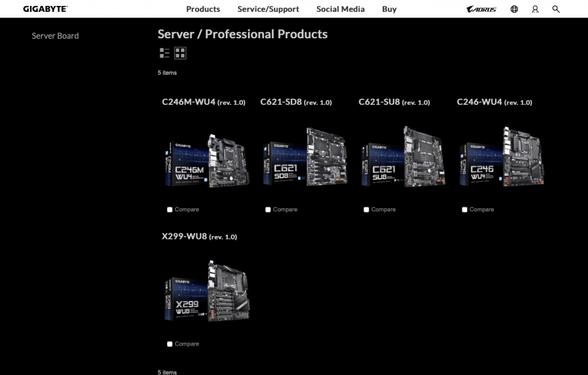Open C621-SU8 (rev. 1.0) title link

[x=394, y=102]
